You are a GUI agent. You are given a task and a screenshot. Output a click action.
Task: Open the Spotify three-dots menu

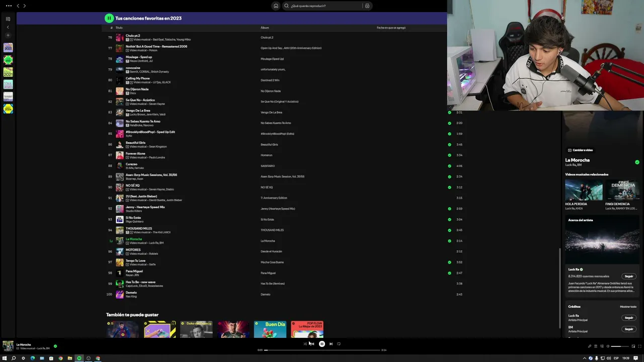point(9,6)
